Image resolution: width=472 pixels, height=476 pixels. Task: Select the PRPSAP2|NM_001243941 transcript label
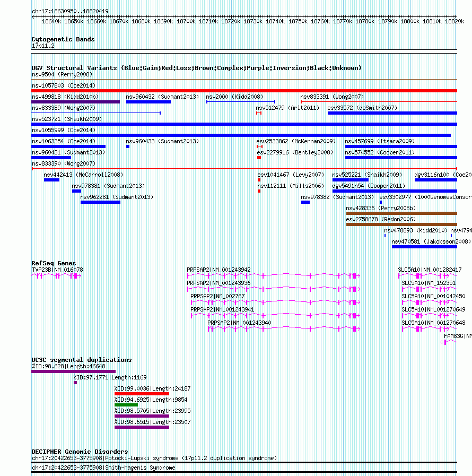coord(222,310)
